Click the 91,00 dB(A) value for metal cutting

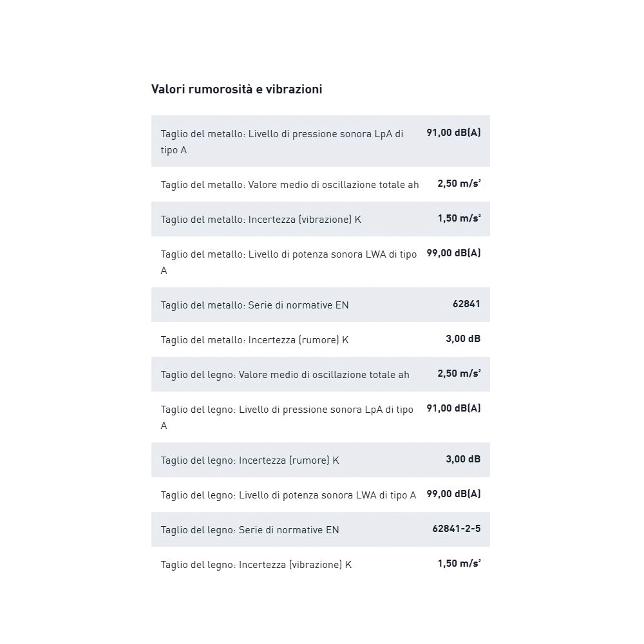(x=453, y=133)
